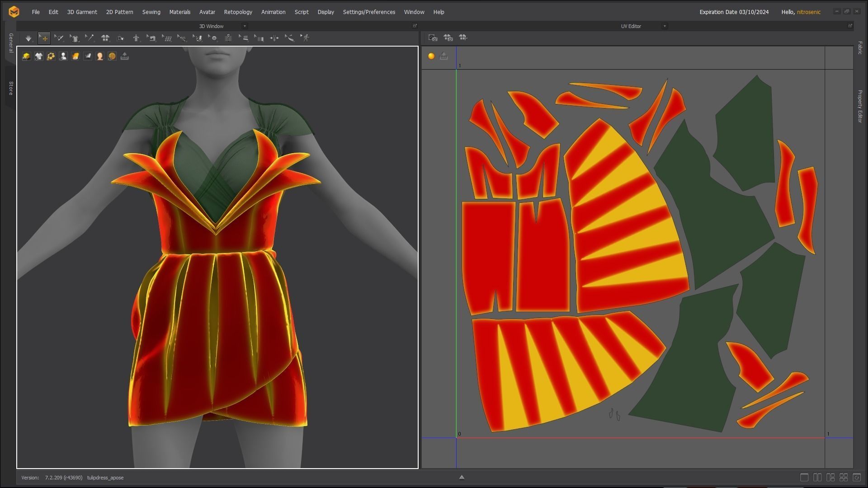Pop out the UV Editor panel
This screenshot has width=868, height=488.
click(x=850, y=26)
